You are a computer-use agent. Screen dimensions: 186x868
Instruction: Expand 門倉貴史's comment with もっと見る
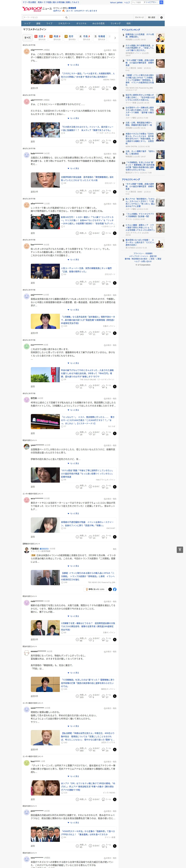click(x=73, y=566)
